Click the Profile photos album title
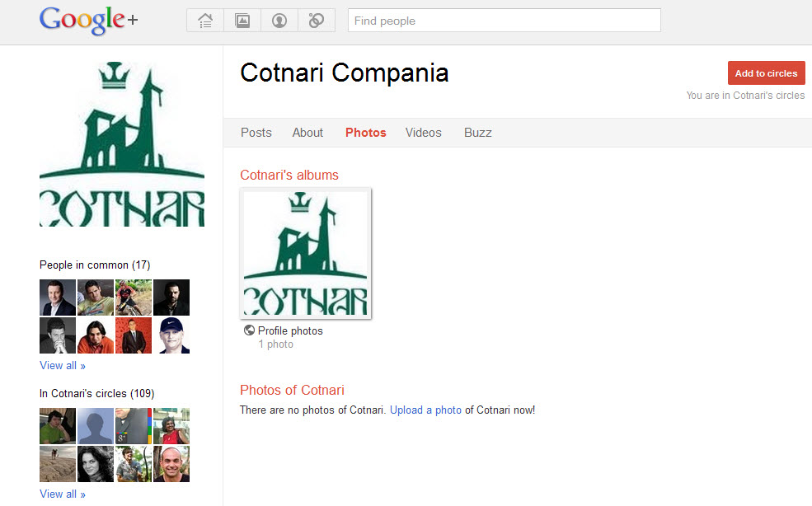The width and height of the screenshot is (812, 506). pos(290,330)
